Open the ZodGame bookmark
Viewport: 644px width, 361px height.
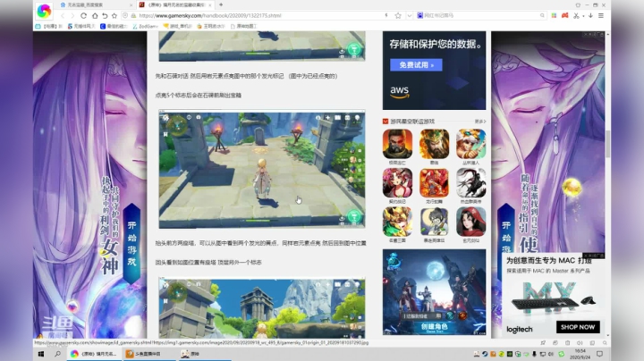pyautogui.click(x=145, y=26)
